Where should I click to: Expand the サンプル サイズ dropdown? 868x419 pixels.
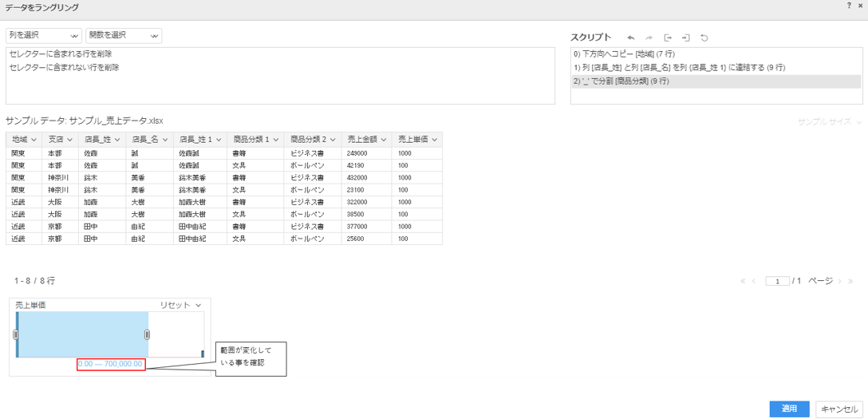click(x=830, y=122)
